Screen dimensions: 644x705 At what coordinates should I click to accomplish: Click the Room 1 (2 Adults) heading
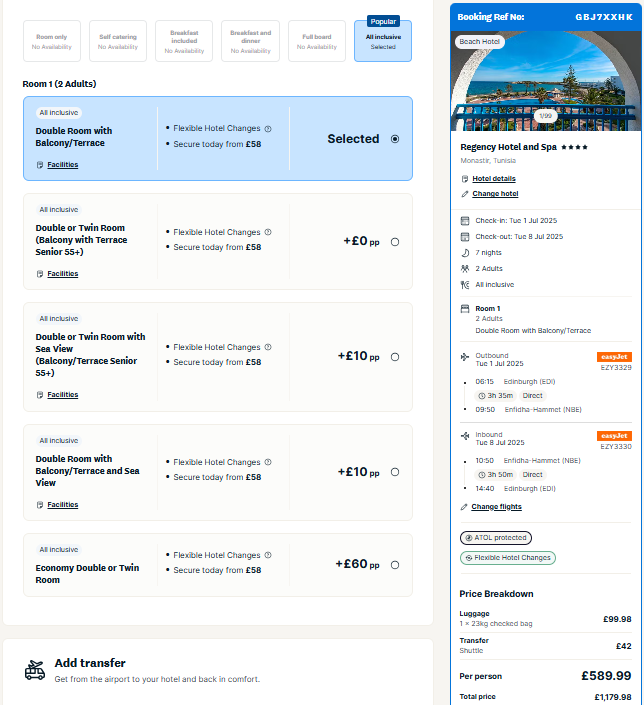(59, 84)
